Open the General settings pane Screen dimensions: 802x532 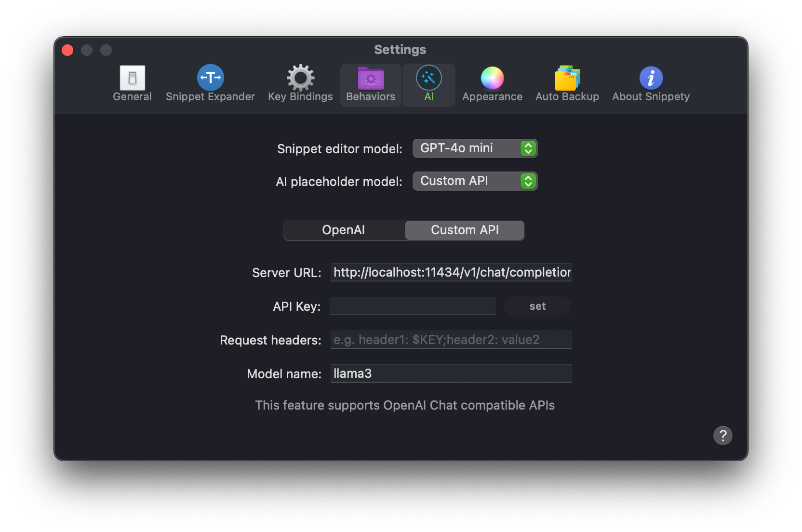click(x=132, y=84)
